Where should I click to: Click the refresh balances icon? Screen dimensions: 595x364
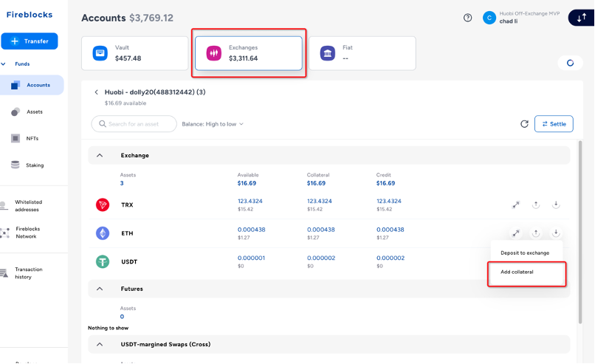[x=524, y=124]
